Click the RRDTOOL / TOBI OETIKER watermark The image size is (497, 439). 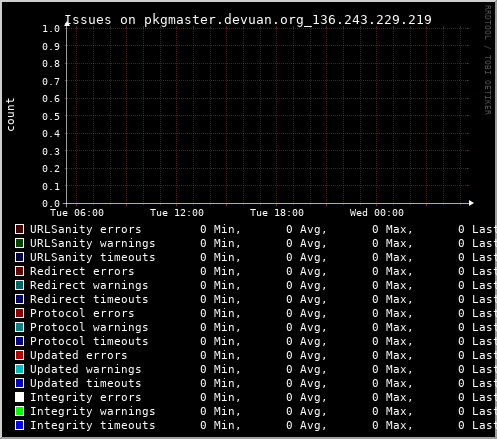coord(487,60)
